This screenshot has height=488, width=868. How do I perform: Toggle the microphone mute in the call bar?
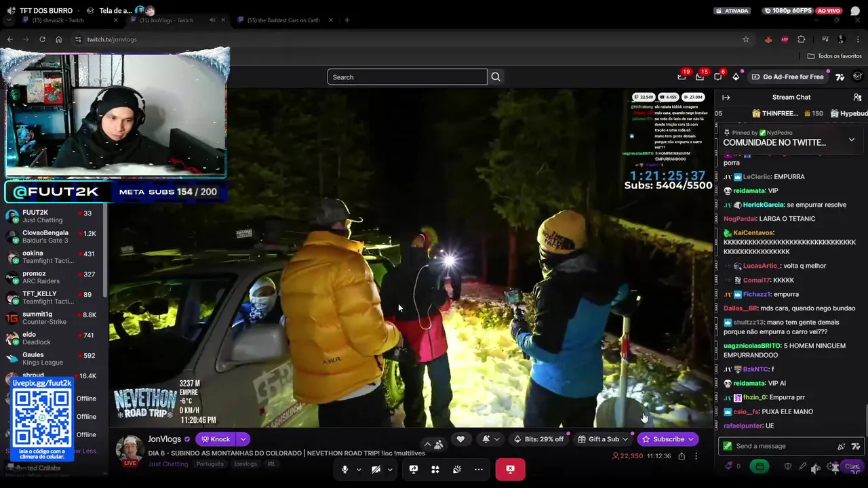click(344, 469)
